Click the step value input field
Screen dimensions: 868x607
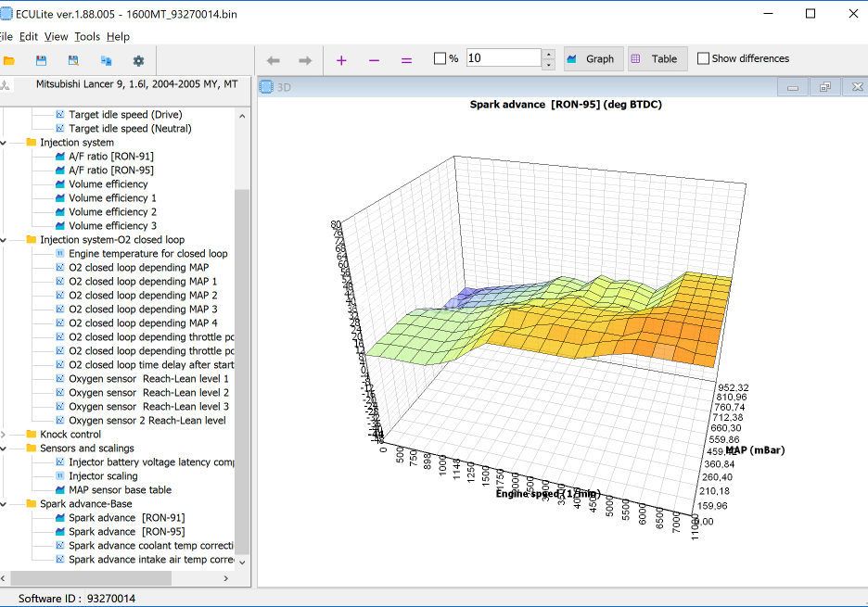point(503,58)
